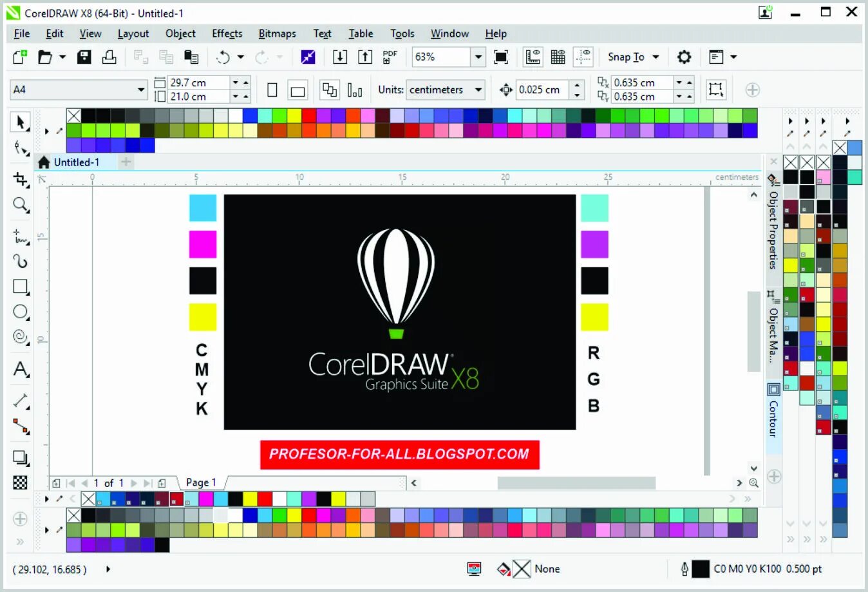Open the File menu
The width and height of the screenshot is (868, 592).
[x=22, y=33]
